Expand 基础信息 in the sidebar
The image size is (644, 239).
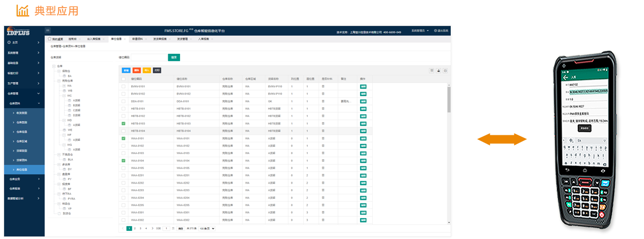click(24, 63)
